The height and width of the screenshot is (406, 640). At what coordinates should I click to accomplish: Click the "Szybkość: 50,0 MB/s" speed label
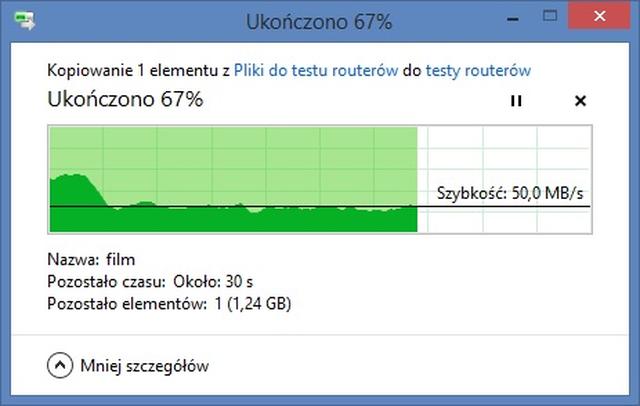tap(512, 194)
